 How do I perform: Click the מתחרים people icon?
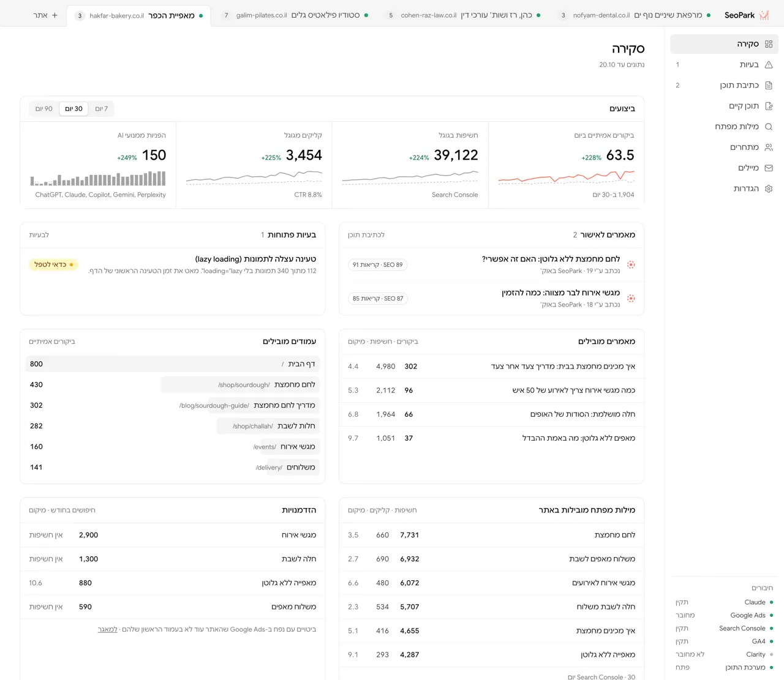pos(769,148)
